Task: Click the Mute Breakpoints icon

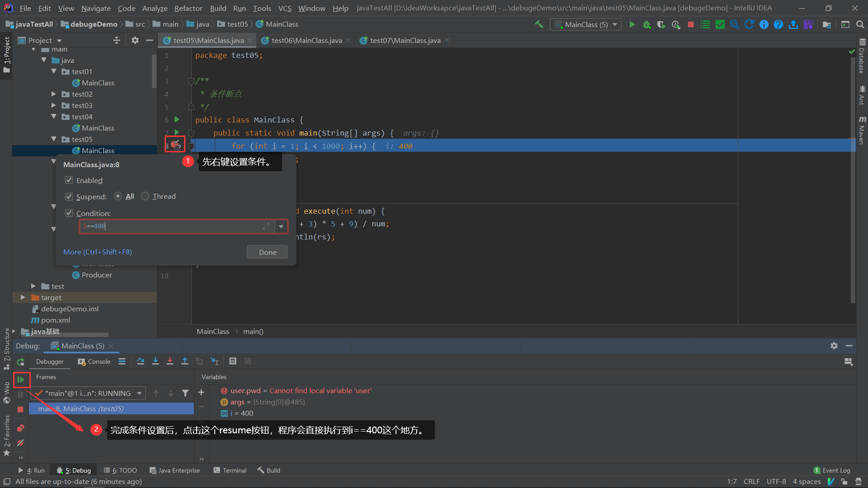Action: tap(20, 443)
